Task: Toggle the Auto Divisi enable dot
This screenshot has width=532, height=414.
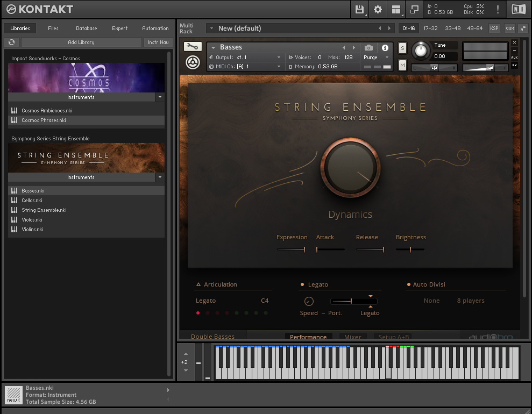Action: pyautogui.click(x=408, y=284)
